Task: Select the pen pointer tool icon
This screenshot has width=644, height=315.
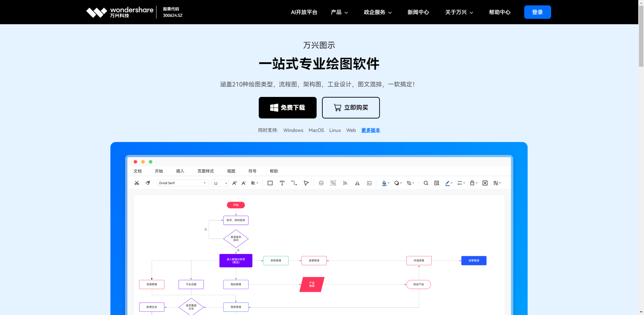Action: [306, 183]
